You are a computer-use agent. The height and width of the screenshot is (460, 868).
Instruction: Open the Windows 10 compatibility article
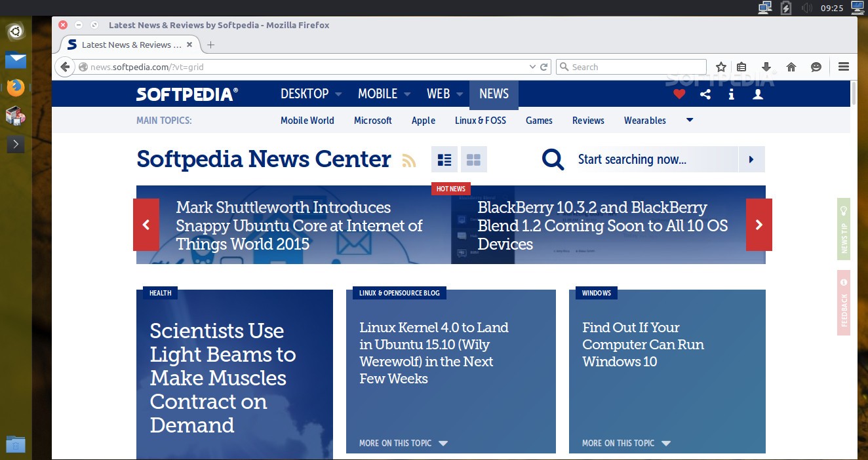pos(642,345)
